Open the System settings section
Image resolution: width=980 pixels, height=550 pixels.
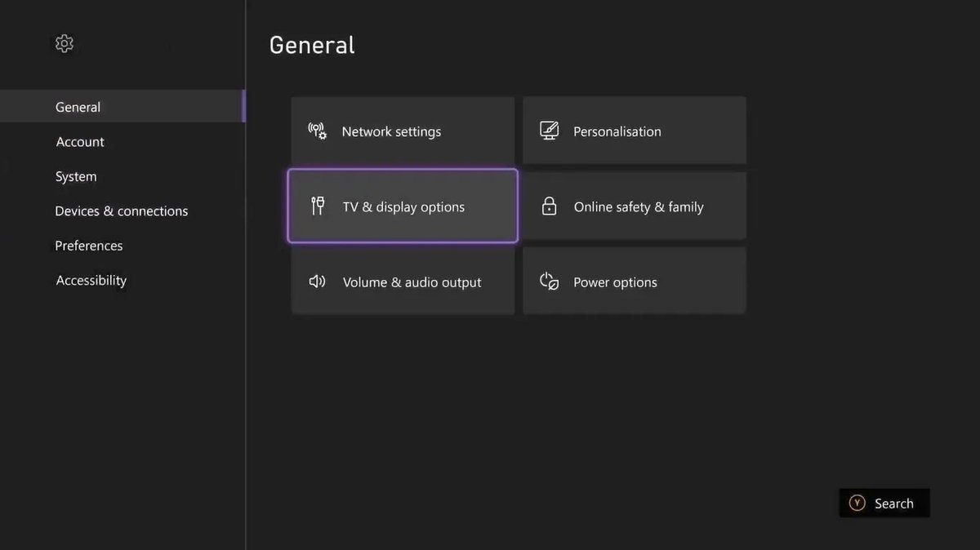tap(75, 176)
